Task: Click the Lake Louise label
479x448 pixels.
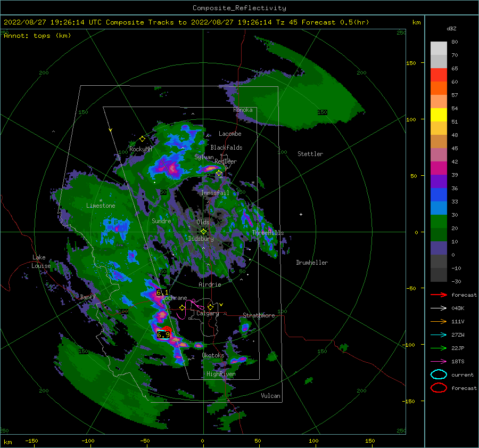Action: [41, 262]
